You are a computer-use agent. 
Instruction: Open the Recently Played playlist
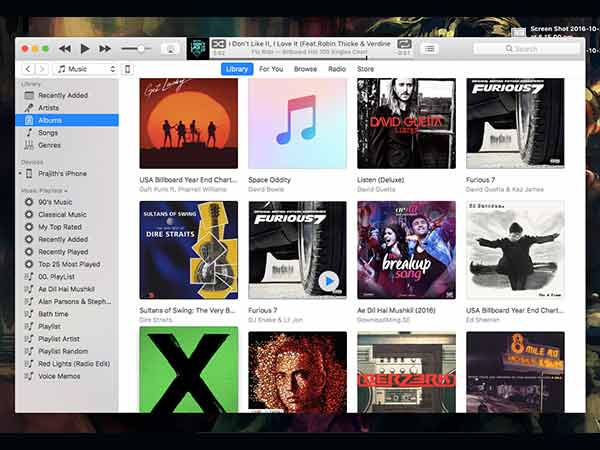tap(67, 252)
